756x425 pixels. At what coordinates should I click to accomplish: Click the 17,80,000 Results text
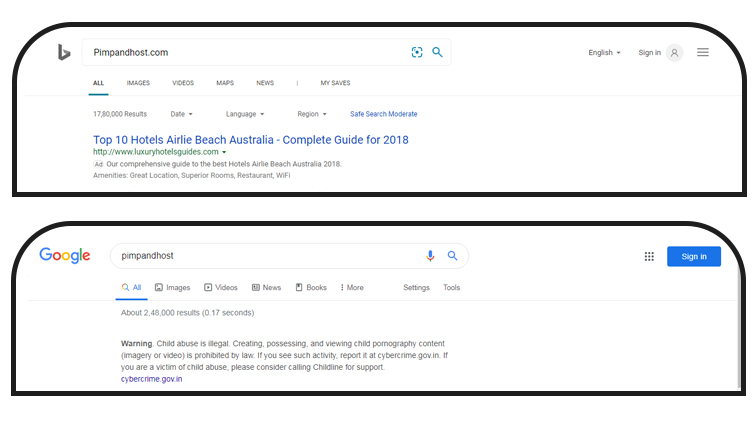[x=120, y=114]
